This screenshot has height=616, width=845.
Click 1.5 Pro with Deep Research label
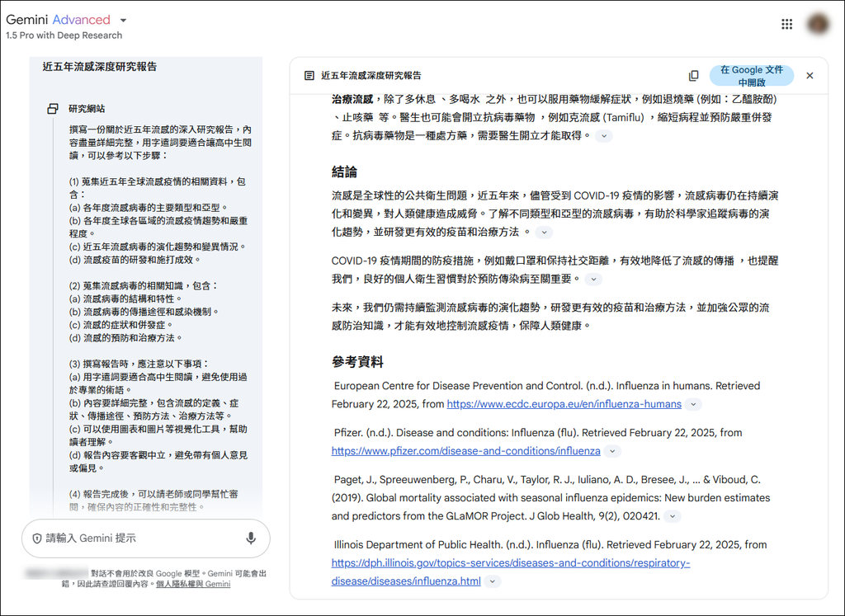click(x=64, y=35)
